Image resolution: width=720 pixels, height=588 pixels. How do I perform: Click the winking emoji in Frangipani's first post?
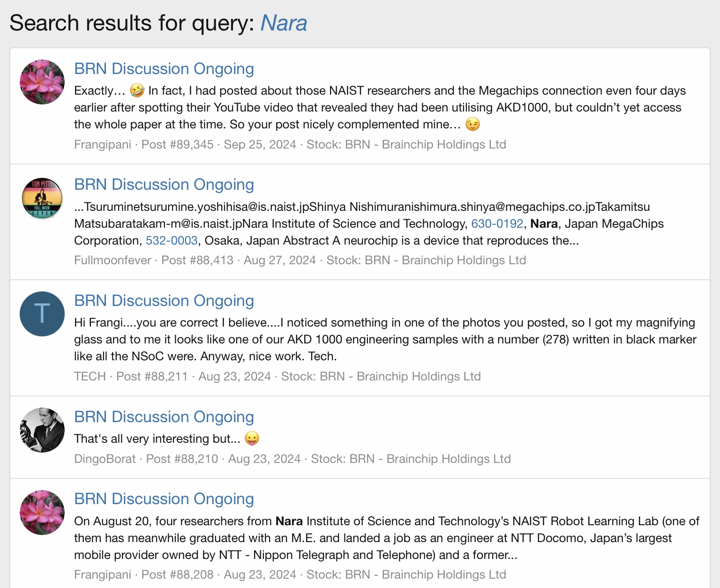pyautogui.click(x=472, y=124)
